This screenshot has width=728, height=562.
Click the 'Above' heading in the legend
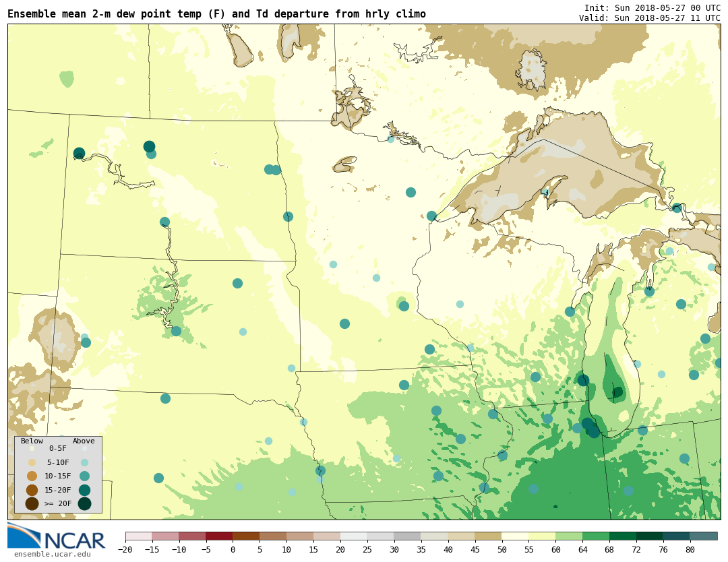[84, 441]
